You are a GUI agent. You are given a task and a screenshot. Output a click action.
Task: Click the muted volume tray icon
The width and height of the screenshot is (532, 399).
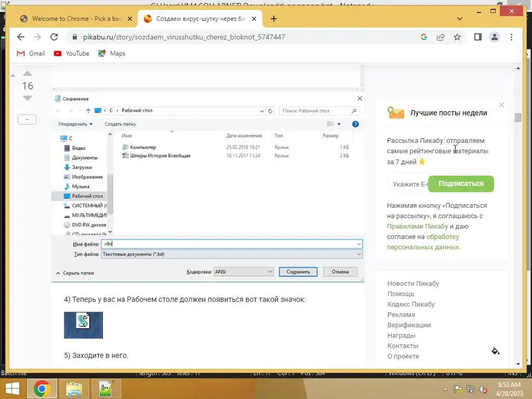tap(483, 389)
